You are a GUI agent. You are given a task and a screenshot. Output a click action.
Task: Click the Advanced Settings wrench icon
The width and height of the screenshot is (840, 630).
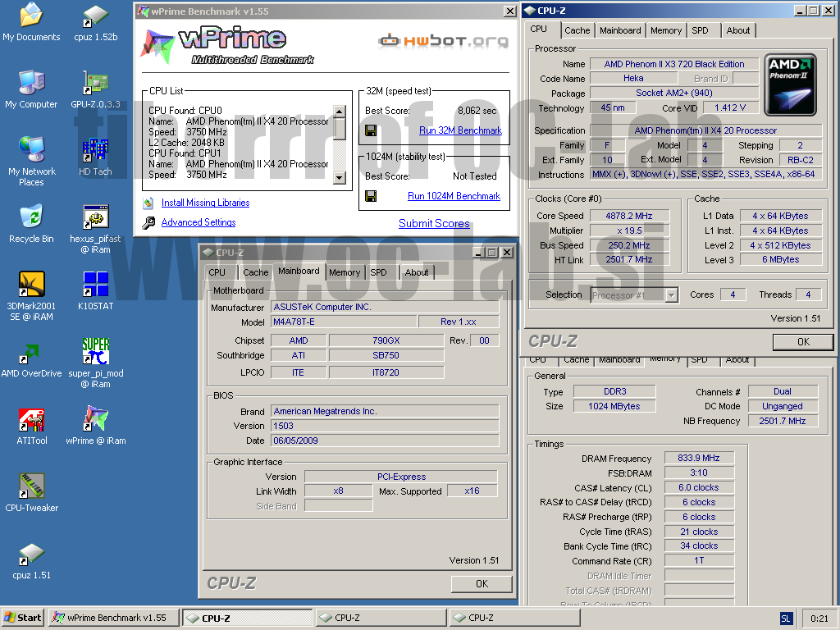148,223
